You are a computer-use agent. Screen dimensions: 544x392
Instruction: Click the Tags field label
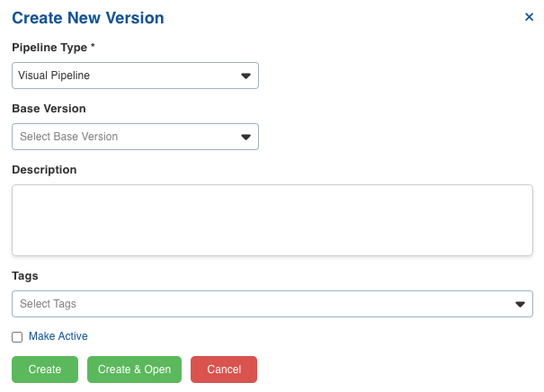[25, 276]
